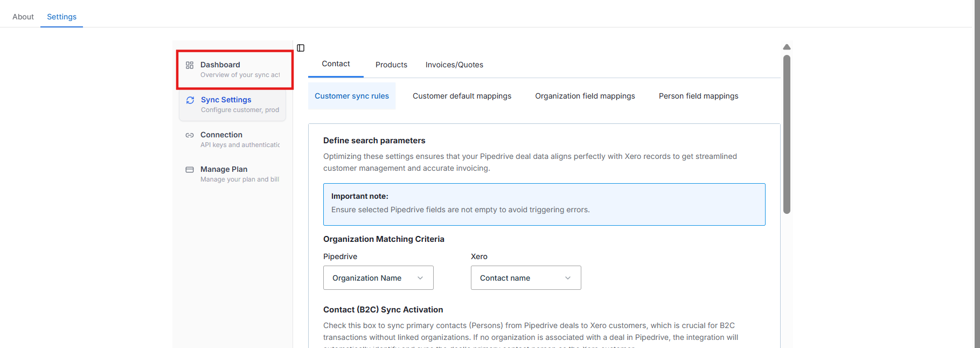
Task: Click the 'Configure customer, prod' subtitle
Action: point(240,110)
